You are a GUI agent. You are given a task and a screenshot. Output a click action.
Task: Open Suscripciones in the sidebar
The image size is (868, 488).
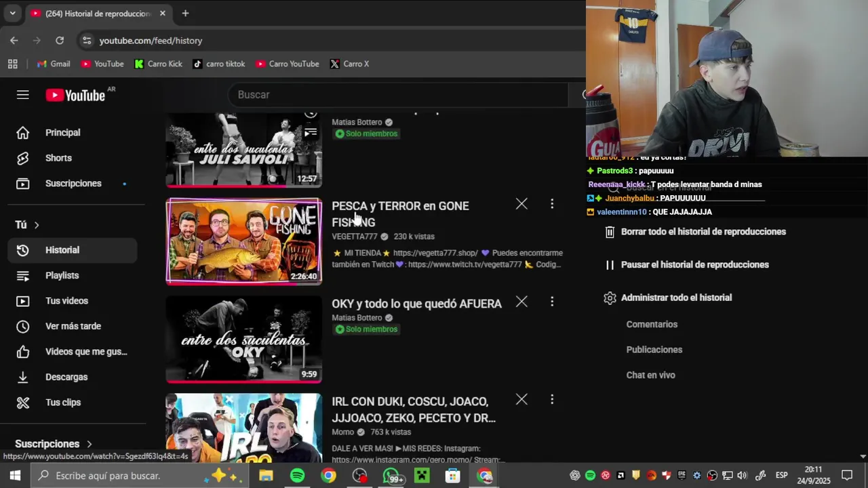(73, 184)
